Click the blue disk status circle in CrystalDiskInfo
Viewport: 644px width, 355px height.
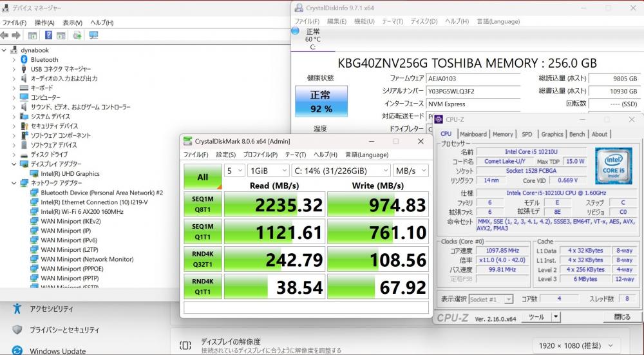pyautogui.click(x=296, y=31)
